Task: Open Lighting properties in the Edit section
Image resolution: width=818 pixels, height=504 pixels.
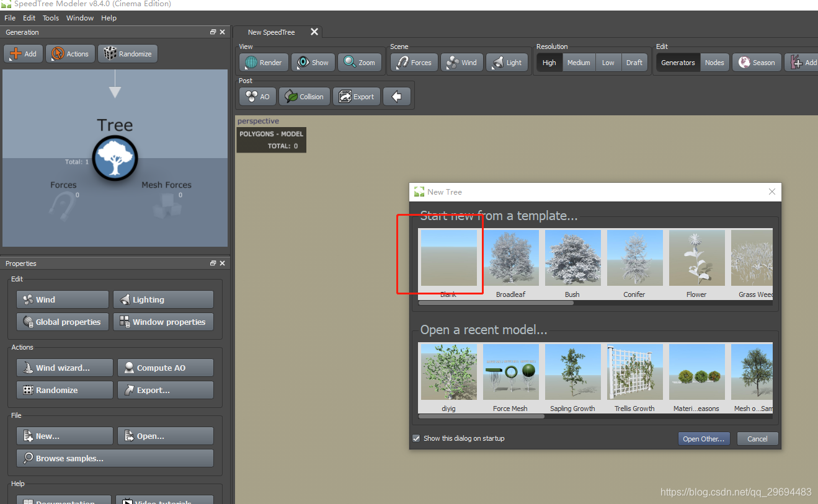Action: tap(163, 299)
